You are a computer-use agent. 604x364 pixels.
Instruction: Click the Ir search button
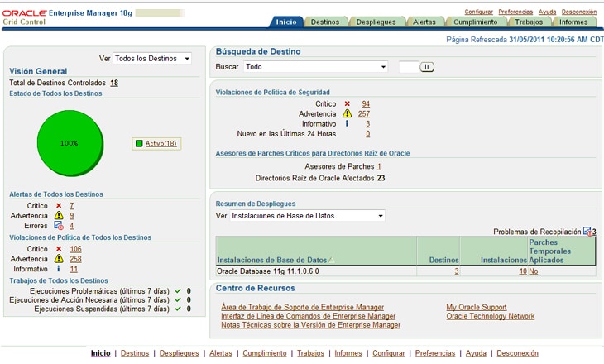pos(427,67)
